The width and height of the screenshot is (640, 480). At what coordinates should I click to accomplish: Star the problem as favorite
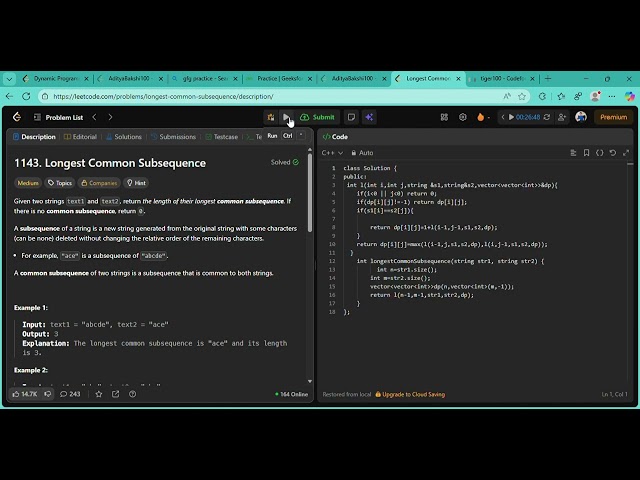click(x=99, y=394)
